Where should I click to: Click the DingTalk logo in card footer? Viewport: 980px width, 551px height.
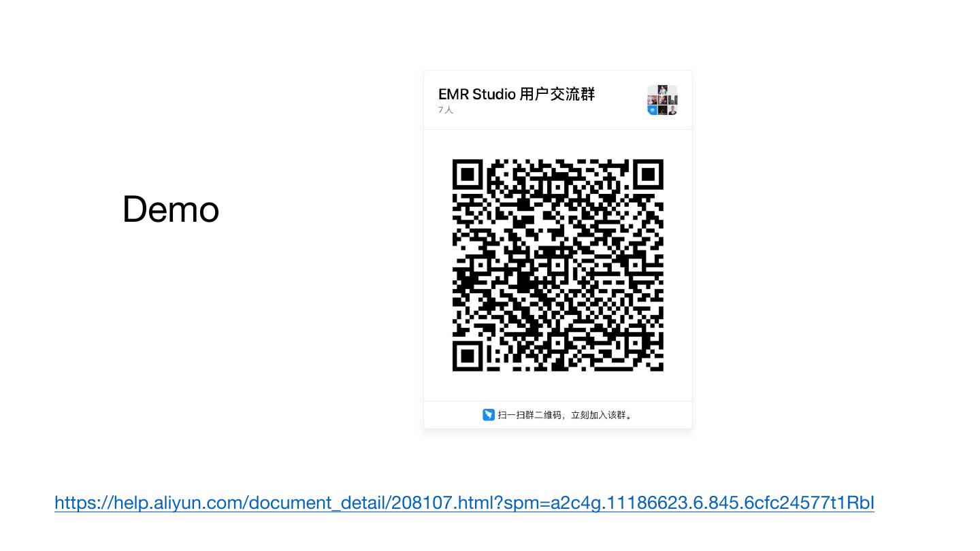[489, 415]
